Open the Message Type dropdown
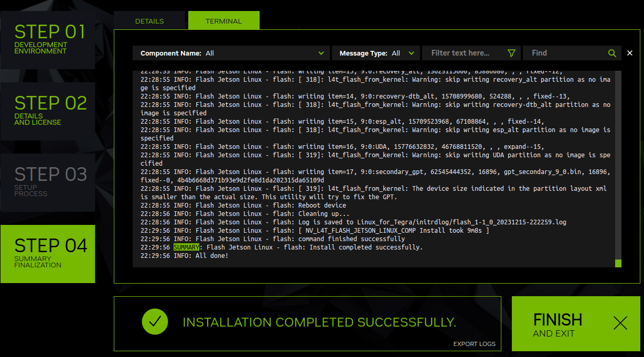Viewport: 644px width, 357px height. (376, 53)
